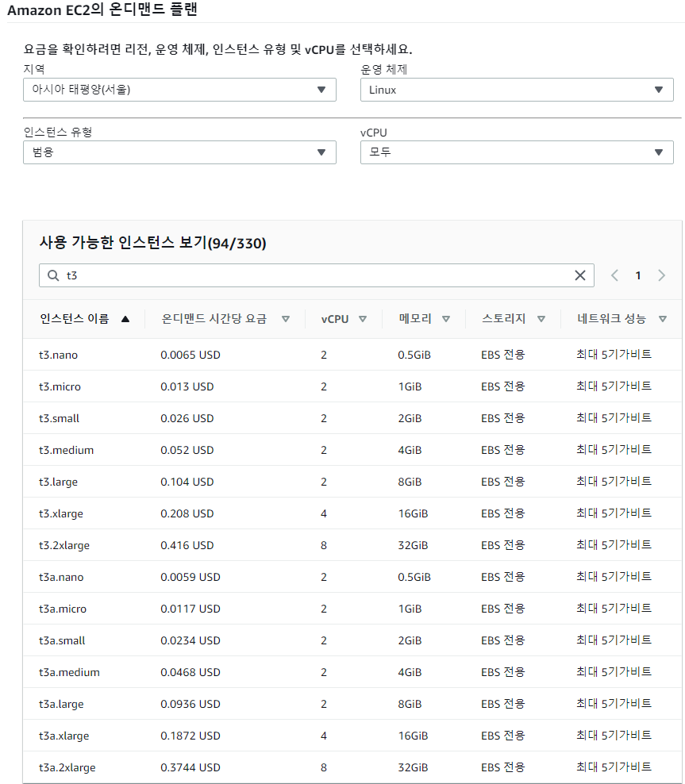Select the t3a.nano row name
Viewport: 685px width, 784px height.
pyautogui.click(x=61, y=577)
